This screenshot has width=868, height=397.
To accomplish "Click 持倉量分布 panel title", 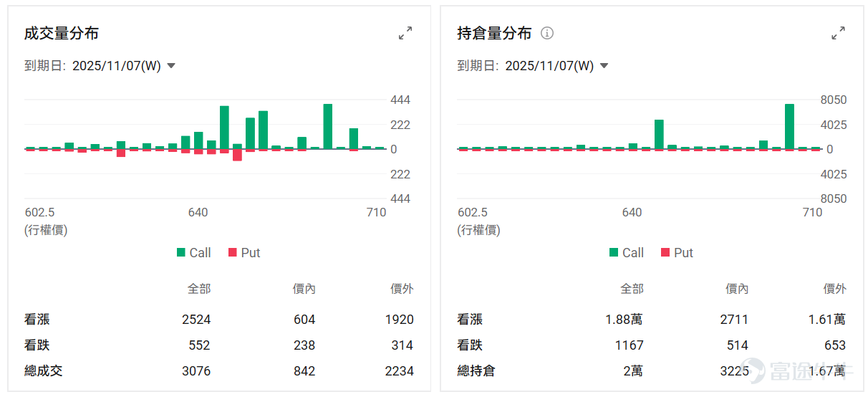I will point(494,33).
